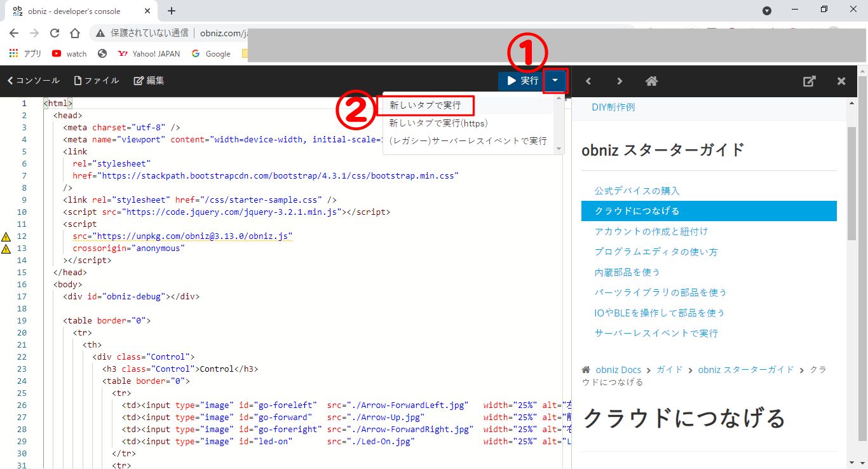The image size is (868, 469).
Task: Click the obniz スターターガイド breadcrumb
Action: pos(746,369)
